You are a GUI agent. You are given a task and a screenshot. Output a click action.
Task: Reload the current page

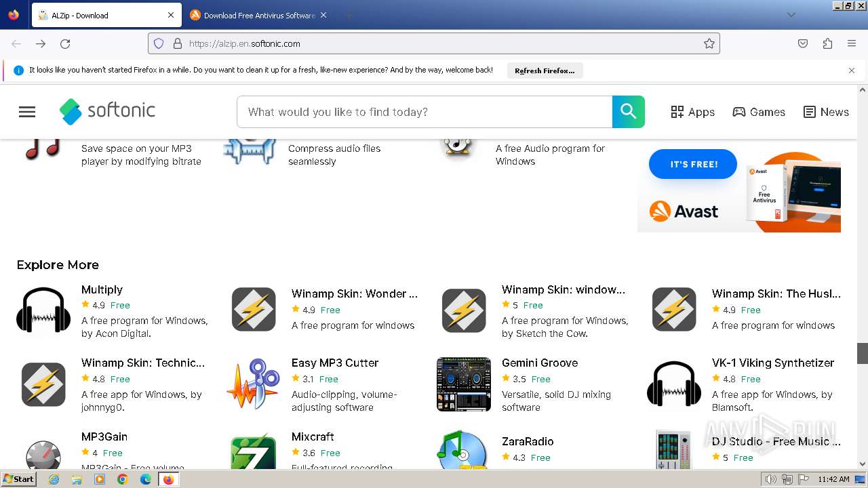coord(65,43)
